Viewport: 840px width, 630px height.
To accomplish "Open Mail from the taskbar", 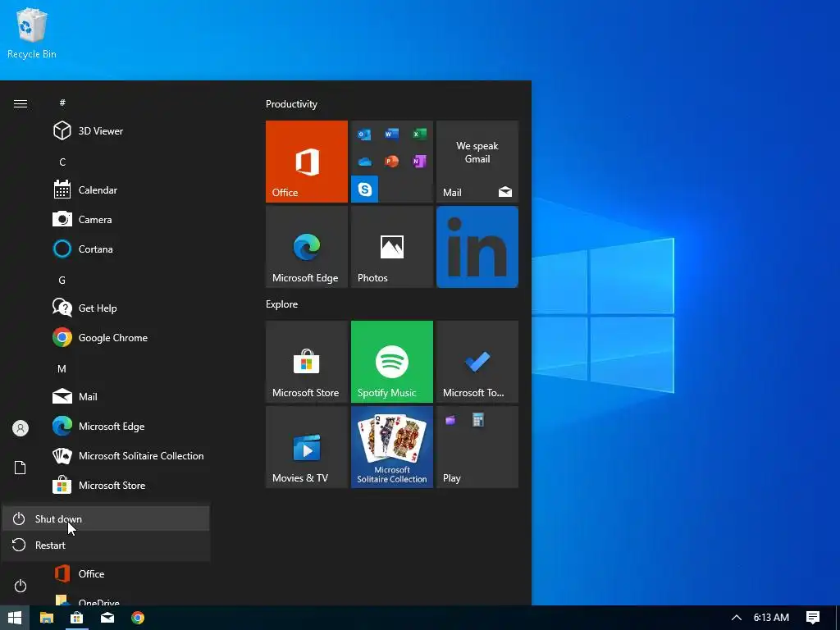I will click(x=107, y=618).
